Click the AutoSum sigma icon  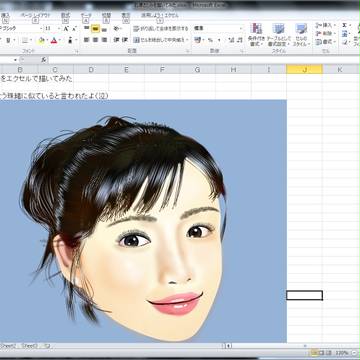(x=345, y=25)
